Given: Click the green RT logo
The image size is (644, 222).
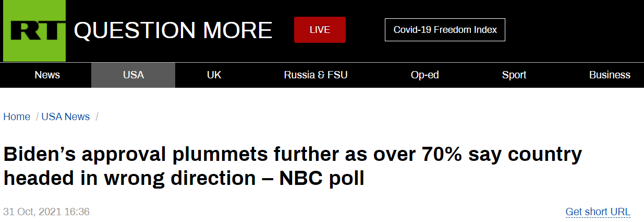Looking at the screenshot, I should pyautogui.click(x=34, y=31).
